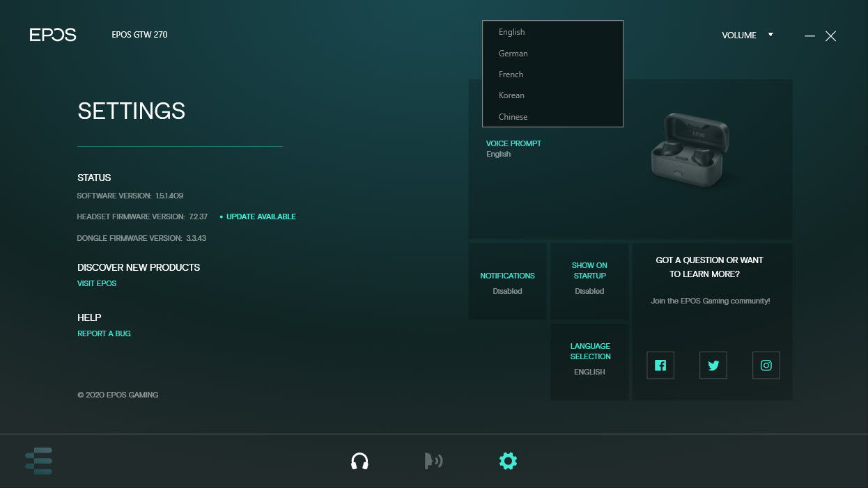Open the Visit EPOS link

97,283
